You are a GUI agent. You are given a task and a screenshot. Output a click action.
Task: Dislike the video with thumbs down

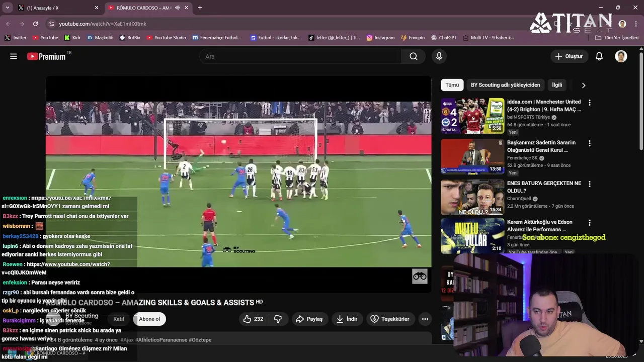[x=278, y=319]
